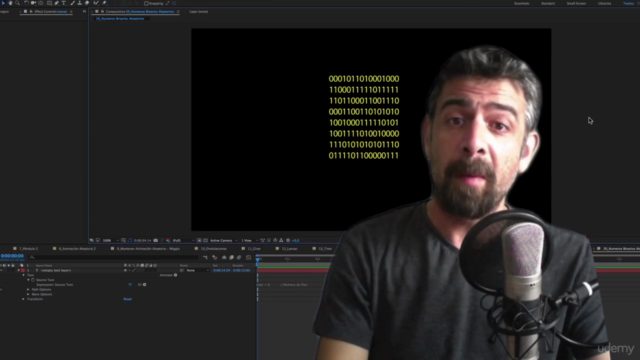Enable the Snapping checkbox
The width and height of the screenshot is (640, 360).
click(x=146, y=3)
